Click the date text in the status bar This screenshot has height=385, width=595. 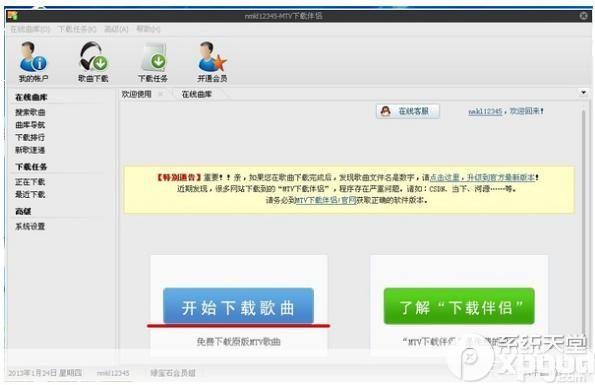45,373
